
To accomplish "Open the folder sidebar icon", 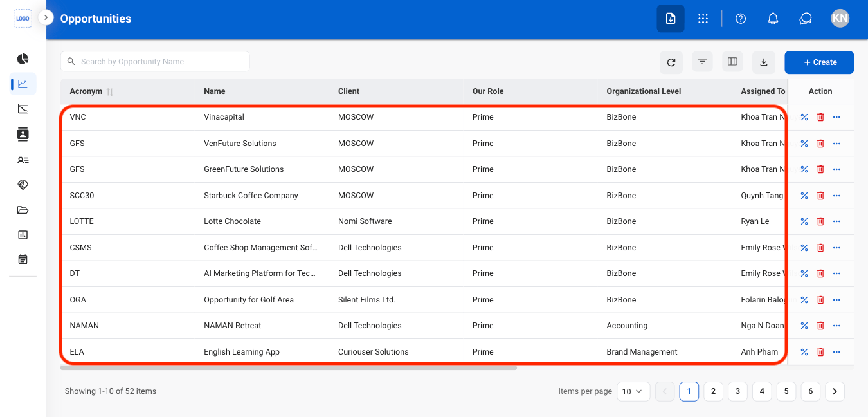I will click(x=23, y=210).
